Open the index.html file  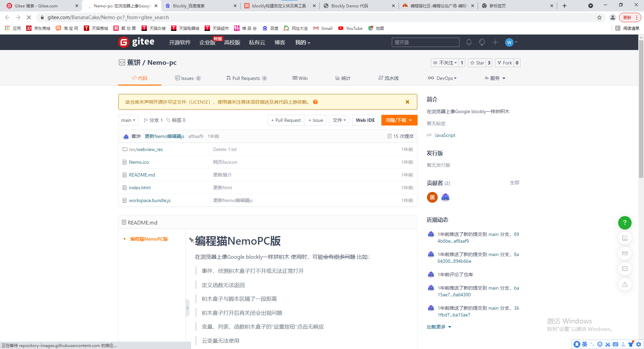140,188
